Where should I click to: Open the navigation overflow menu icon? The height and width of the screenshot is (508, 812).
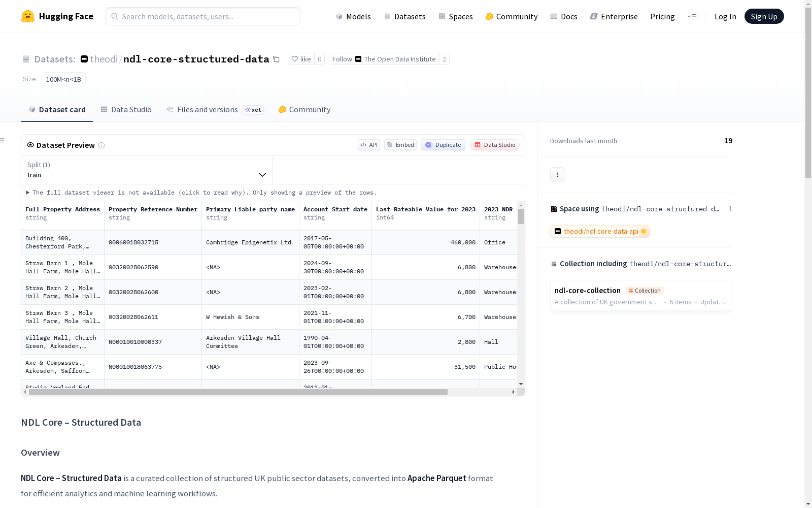pyautogui.click(x=692, y=16)
